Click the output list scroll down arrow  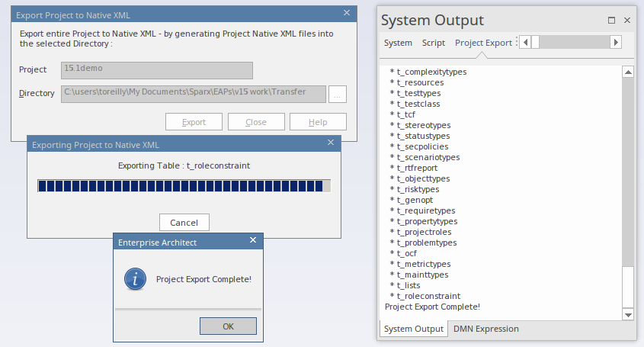coord(628,314)
